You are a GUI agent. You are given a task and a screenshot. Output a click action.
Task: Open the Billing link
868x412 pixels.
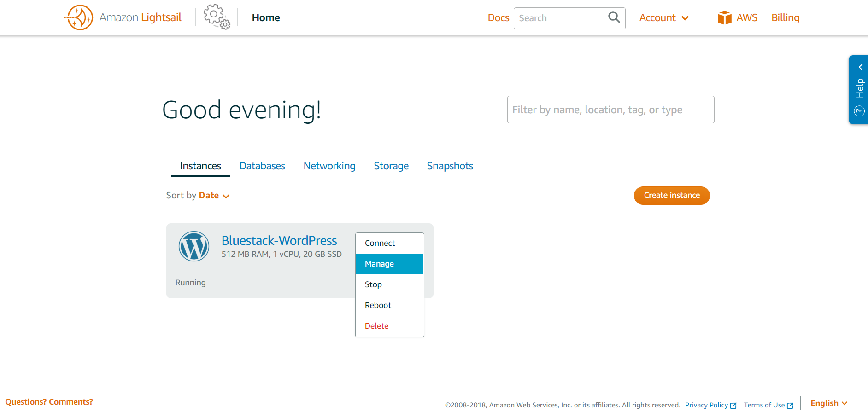pyautogui.click(x=786, y=18)
